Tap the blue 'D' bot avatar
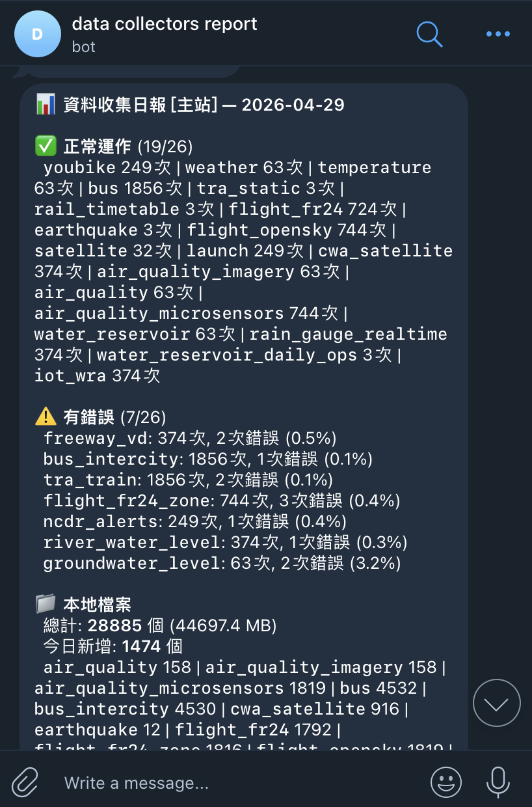532x807 pixels. pyautogui.click(x=37, y=34)
